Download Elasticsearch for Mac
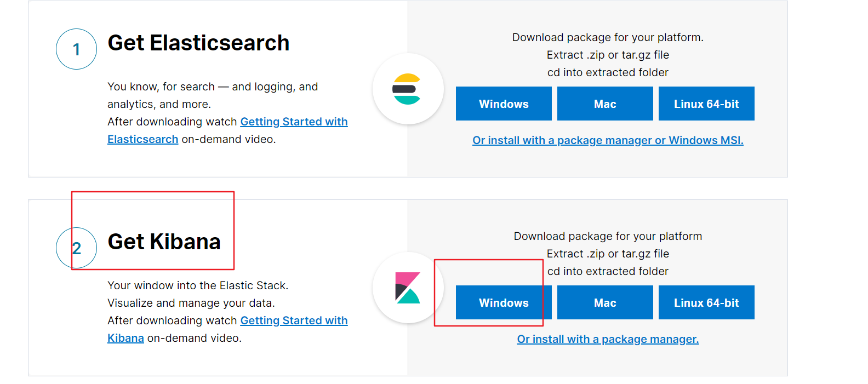This screenshot has width=868, height=384. (605, 104)
